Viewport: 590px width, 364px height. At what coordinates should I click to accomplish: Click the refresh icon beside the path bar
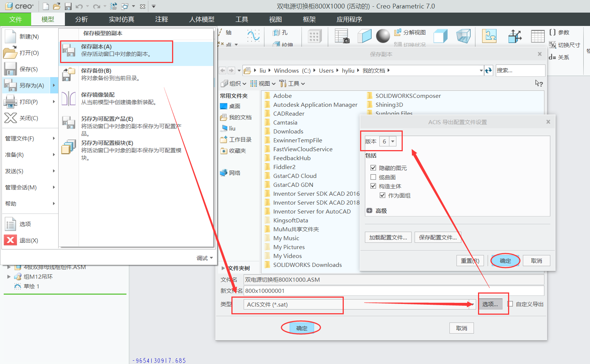point(489,70)
